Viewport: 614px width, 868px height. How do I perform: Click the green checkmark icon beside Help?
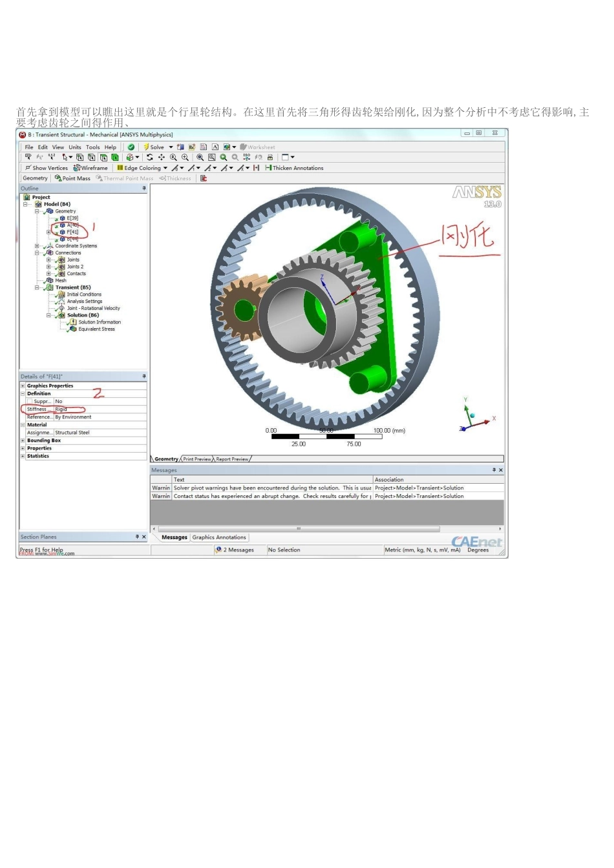(131, 147)
